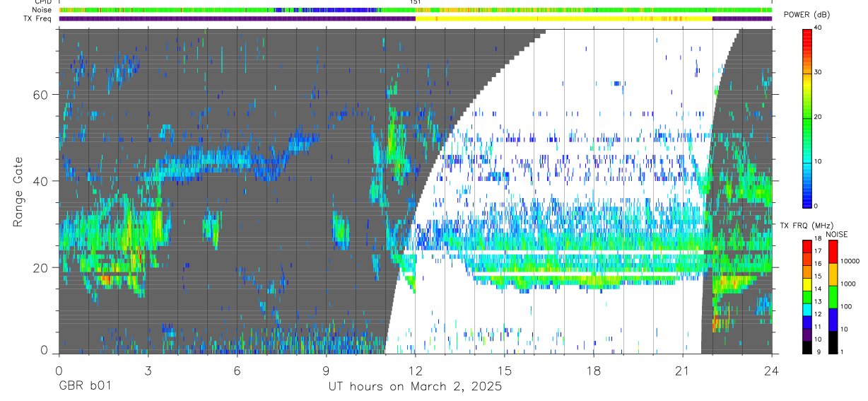Click the '21' hour tick on time axis
The height and width of the screenshot is (401, 868).
click(x=683, y=370)
